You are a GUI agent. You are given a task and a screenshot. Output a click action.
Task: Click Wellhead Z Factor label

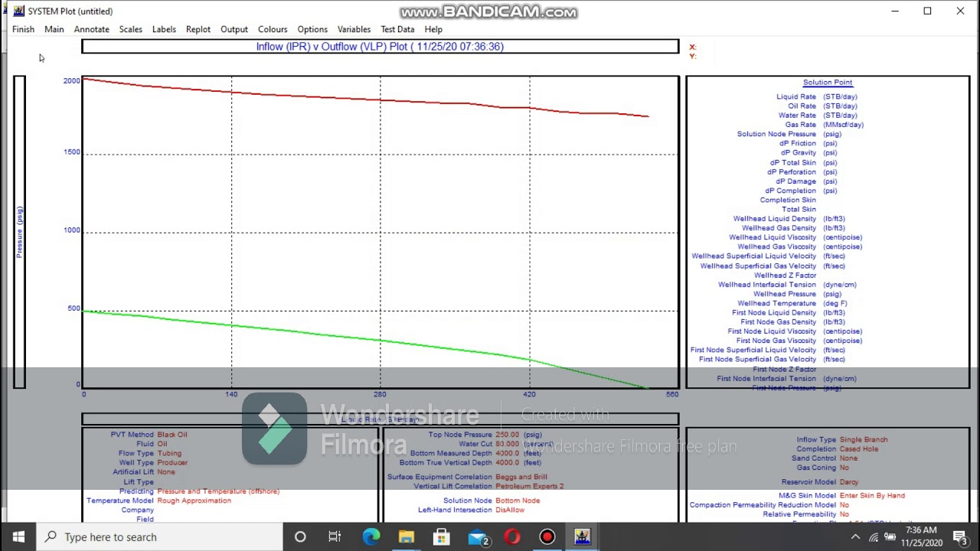785,275
